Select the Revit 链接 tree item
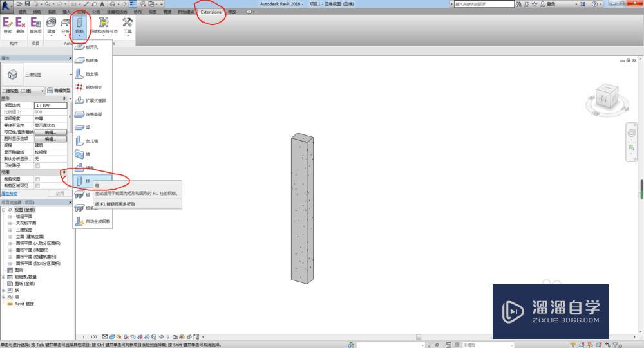Image resolution: width=644 pixels, height=348 pixels. tap(24, 304)
